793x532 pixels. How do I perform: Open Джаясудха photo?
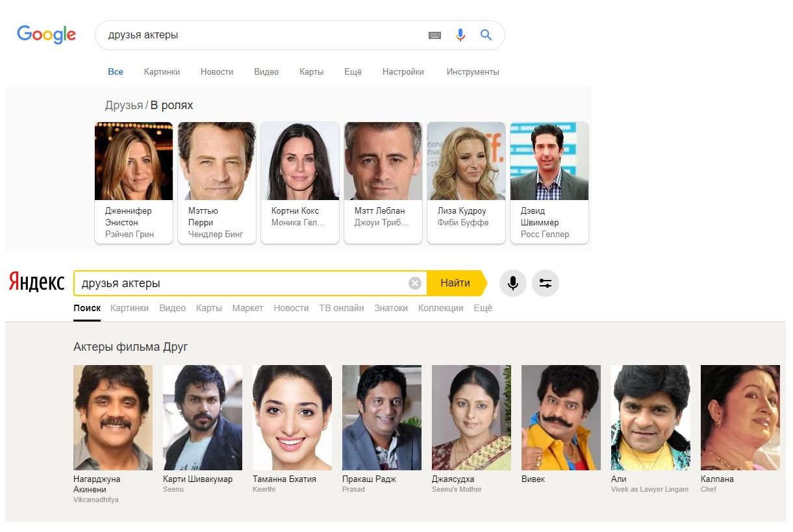point(472,418)
